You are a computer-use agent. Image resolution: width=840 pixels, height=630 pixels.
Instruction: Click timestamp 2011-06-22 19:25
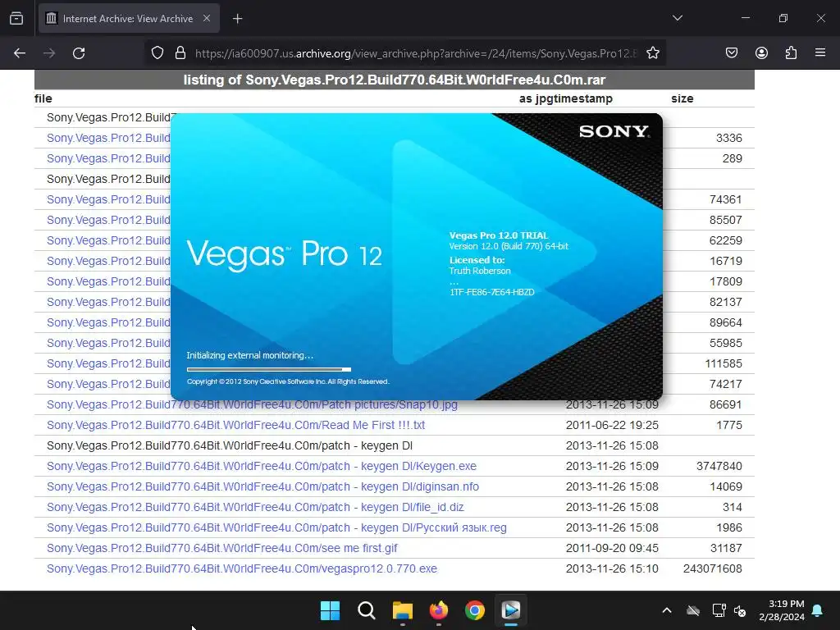[x=612, y=425]
